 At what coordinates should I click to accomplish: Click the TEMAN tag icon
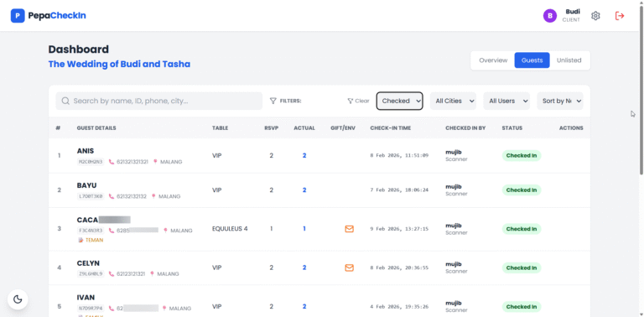tap(80, 240)
